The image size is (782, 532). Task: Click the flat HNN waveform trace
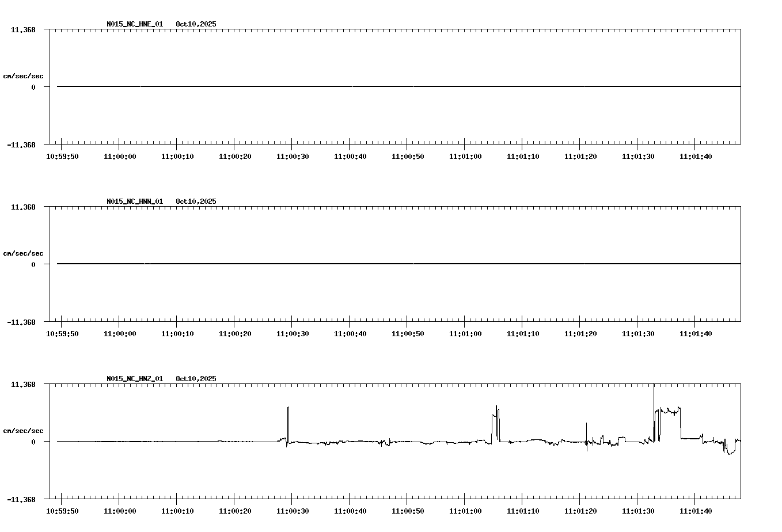click(346, 264)
